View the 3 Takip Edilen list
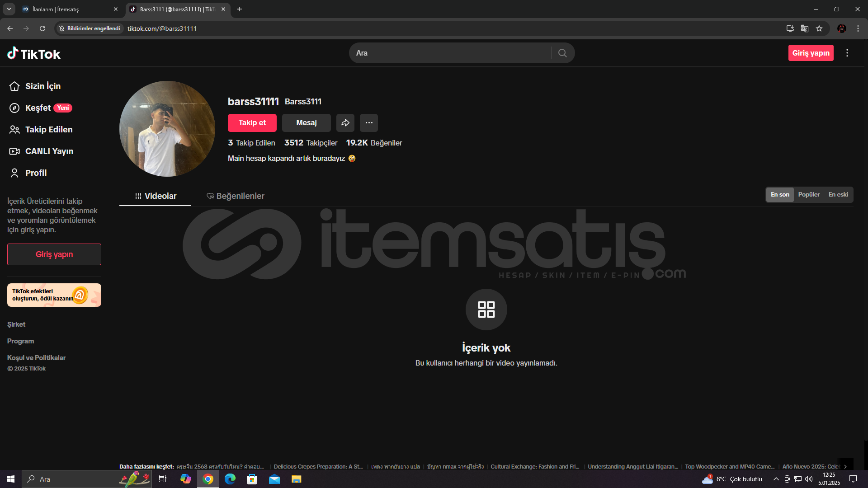The height and width of the screenshot is (488, 868). pos(251,143)
